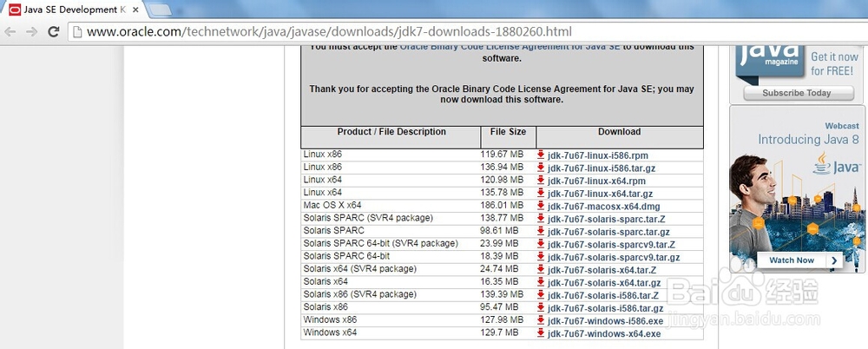Click red download arrow for jdk-7u67-linux-x64.rpm
This screenshot has height=349, width=868.
pos(541,180)
